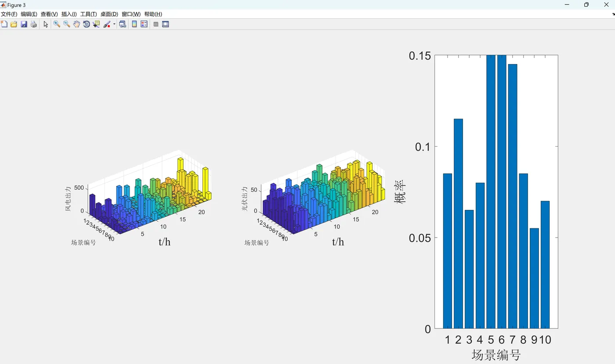The width and height of the screenshot is (615, 364).
Task: Click the 光伏出力 axis label
Action: coord(245,198)
